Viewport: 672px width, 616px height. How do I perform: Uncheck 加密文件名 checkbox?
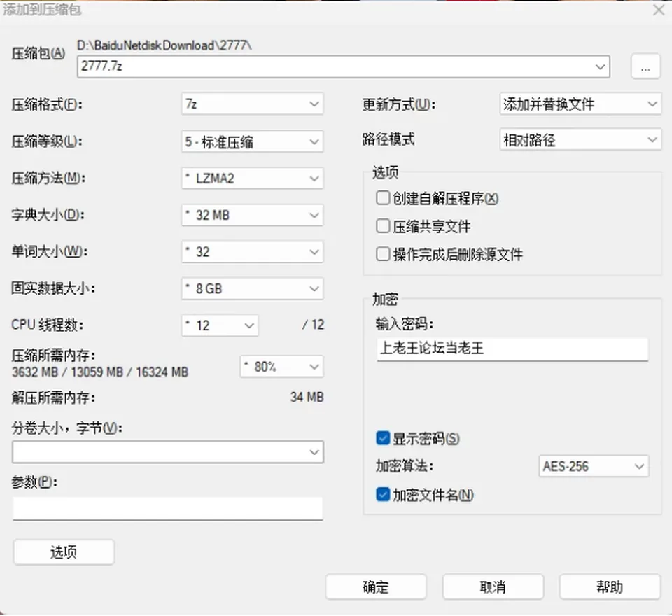(x=382, y=494)
